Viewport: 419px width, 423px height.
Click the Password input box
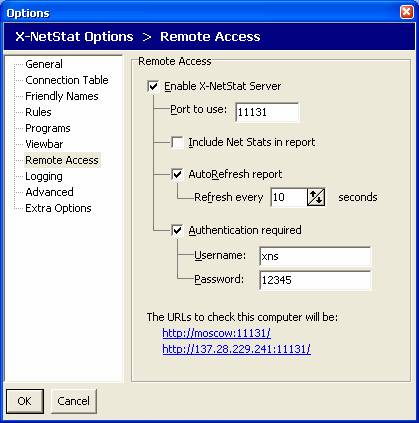click(315, 280)
